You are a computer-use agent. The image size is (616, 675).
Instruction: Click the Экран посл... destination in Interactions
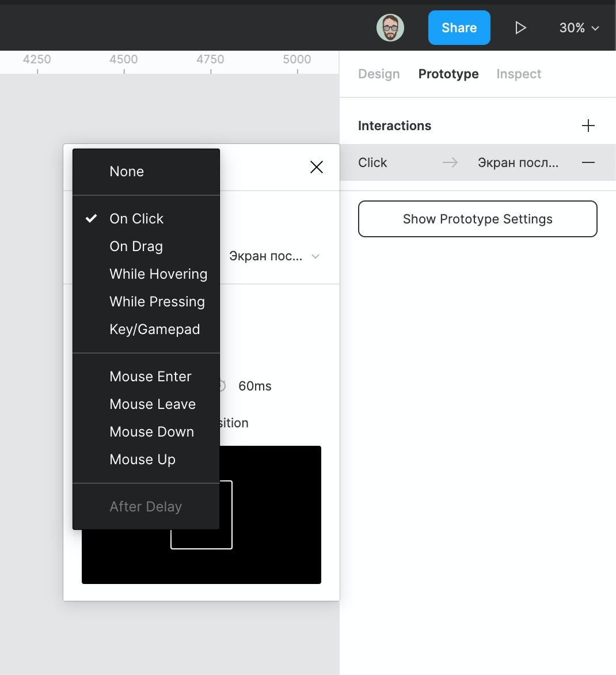tap(518, 163)
